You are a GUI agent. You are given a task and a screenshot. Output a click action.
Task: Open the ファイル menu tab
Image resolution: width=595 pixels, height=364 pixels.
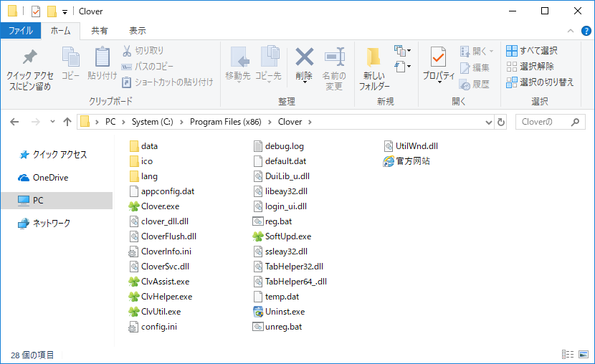[20, 31]
